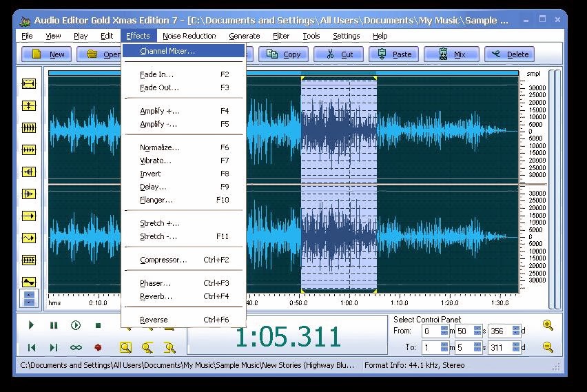Screen dimensions: 587x392
Task: Click the magnifier icon with left bracket
Action: point(147,347)
